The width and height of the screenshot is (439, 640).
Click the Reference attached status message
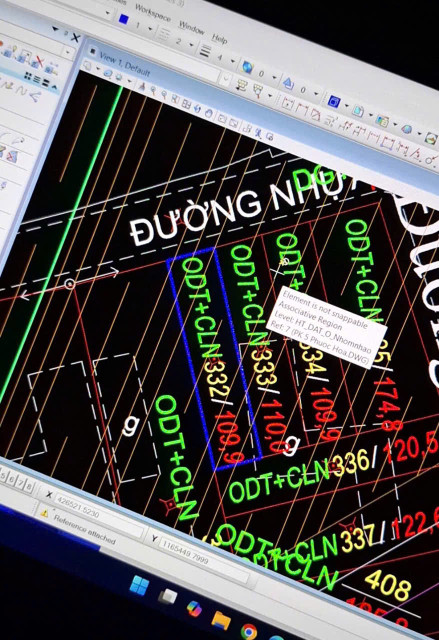[x=85, y=530]
